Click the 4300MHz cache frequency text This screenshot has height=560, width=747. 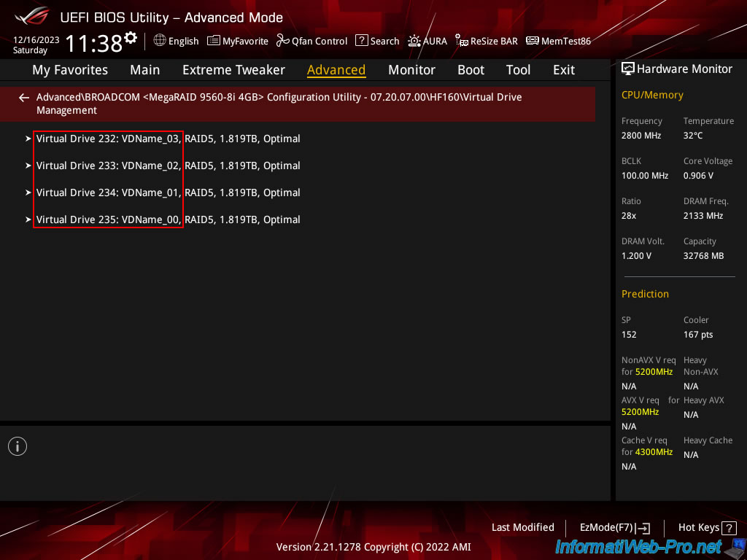(x=654, y=452)
